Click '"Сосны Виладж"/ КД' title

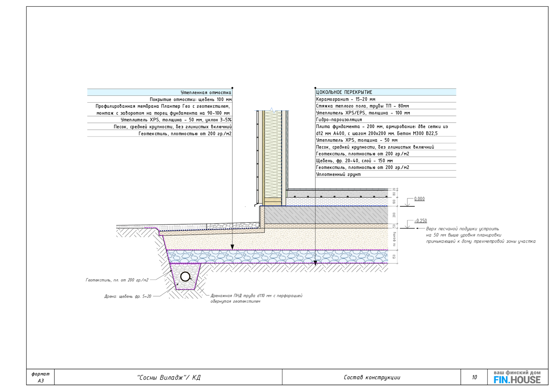click(x=169, y=377)
